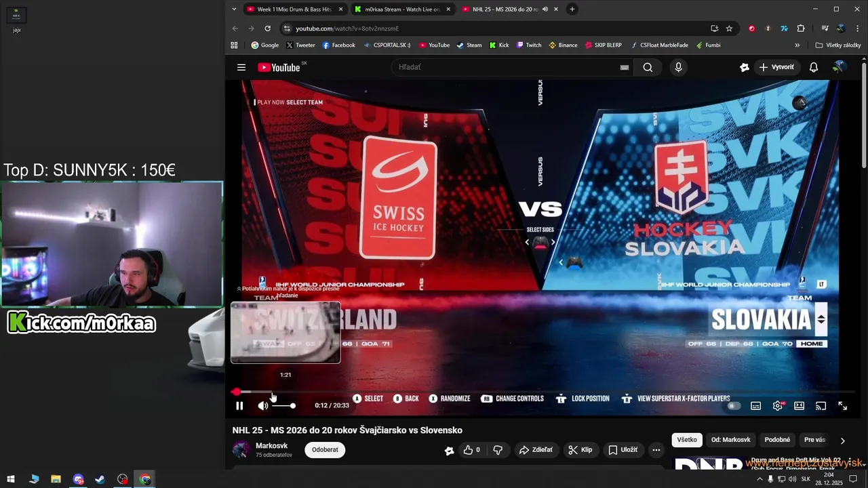The width and height of the screenshot is (868, 488).
Task: Select the Všetko filter chip
Action: [x=687, y=440]
